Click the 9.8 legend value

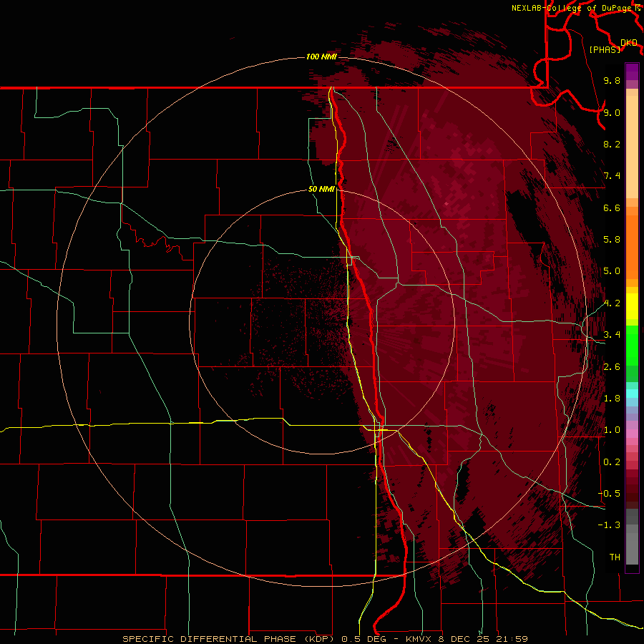pyautogui.click(x=612, y=80)
